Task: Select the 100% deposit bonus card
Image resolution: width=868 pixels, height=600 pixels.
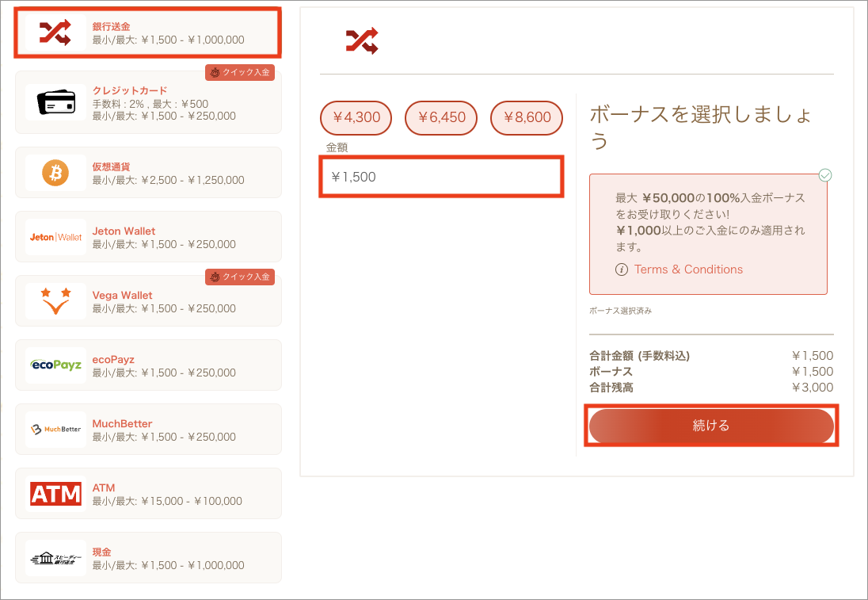Action: pyautogui.click(x=708, y=235)
